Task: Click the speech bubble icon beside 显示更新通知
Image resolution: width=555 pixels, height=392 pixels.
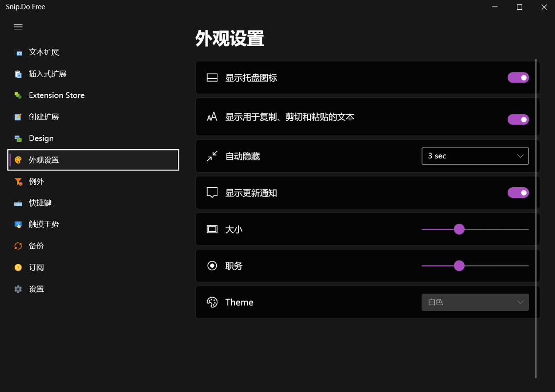Action: tap(212, 193)
